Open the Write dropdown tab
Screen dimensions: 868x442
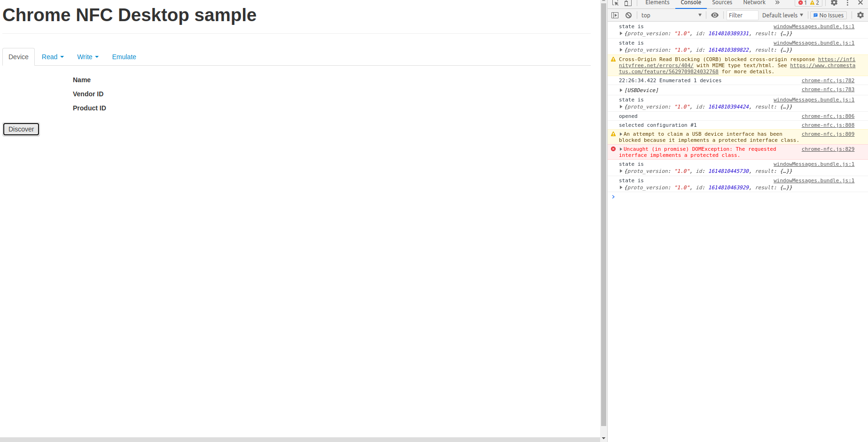click(88, 57)
